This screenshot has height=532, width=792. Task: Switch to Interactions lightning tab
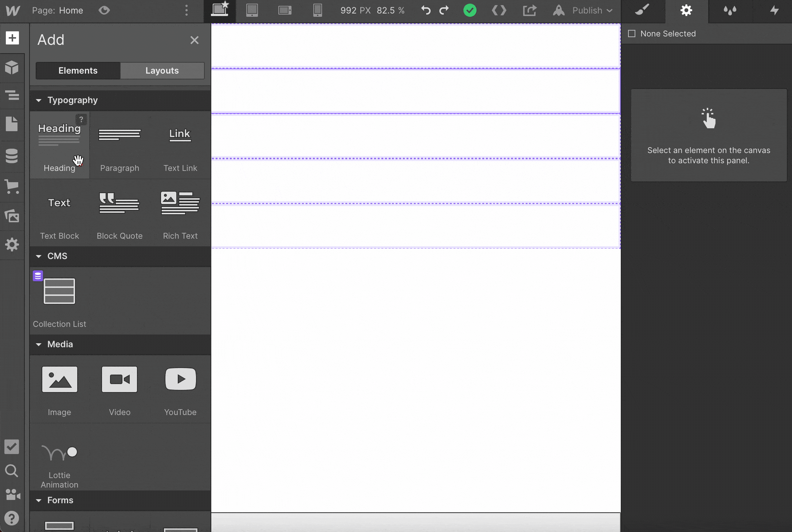[775, 10]
